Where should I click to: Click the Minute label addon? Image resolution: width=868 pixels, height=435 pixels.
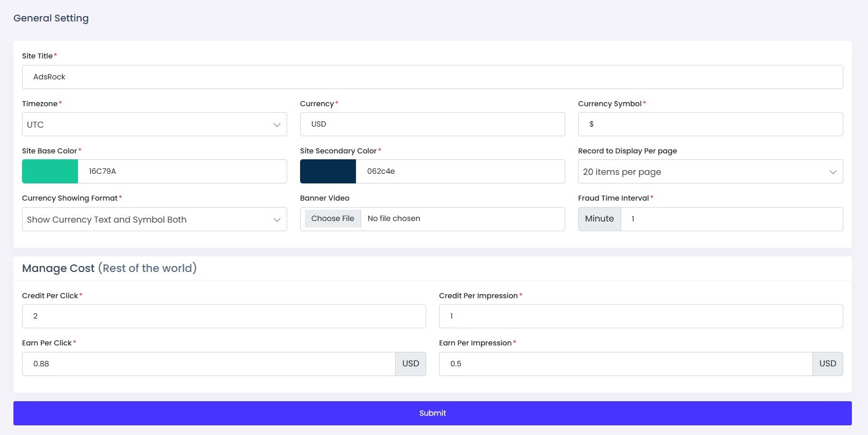pos(600,219)
